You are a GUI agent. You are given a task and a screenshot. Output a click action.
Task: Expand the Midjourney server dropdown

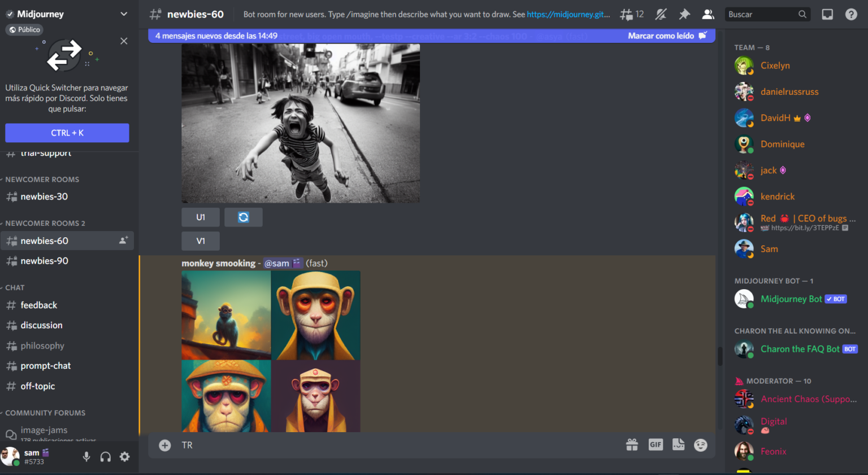124,14
